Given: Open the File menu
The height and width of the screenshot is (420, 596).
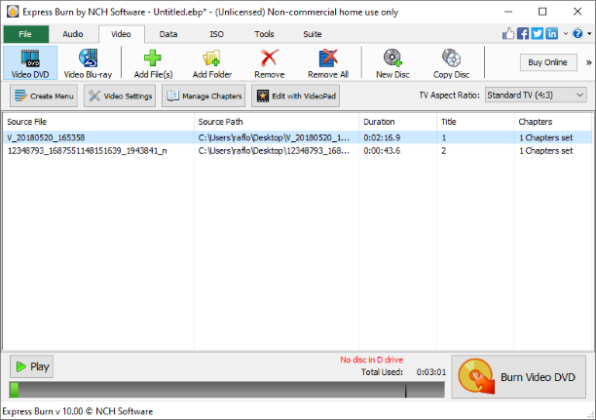Looking at the screenshot, I should (26, 34).
